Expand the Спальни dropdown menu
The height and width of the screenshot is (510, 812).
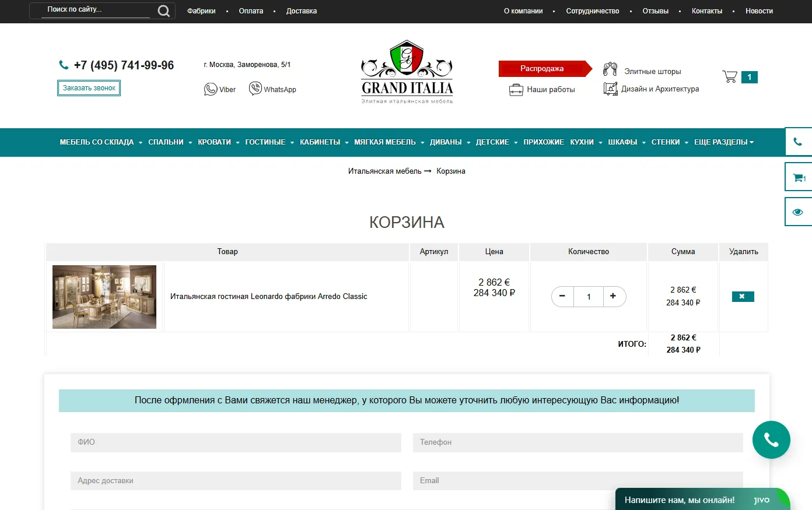click(x=170, y=142)
